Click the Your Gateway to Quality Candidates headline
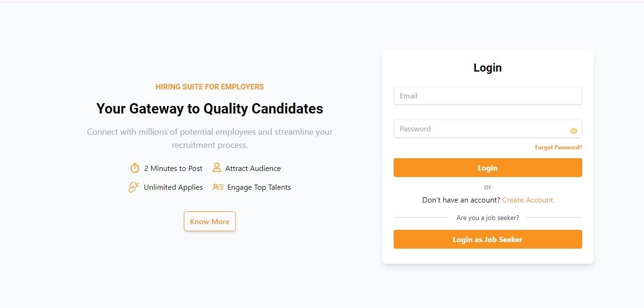 click(210, 109)
